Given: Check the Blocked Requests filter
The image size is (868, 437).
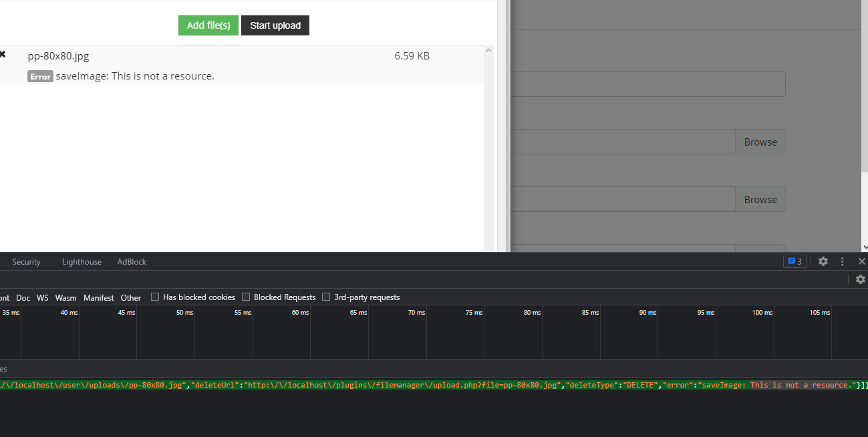Looking at the screenshot, I should pos(246,297).
